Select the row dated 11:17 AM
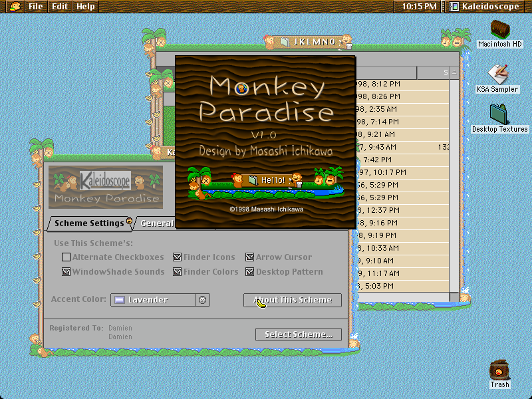The image size is (532, 399). tap(402, 273)
